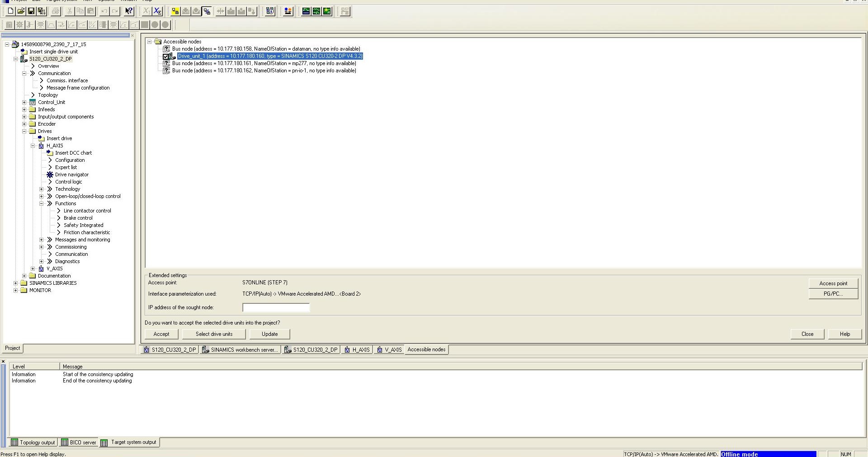Collapse the Drives folder
The image size is (868, 457).
24,131
